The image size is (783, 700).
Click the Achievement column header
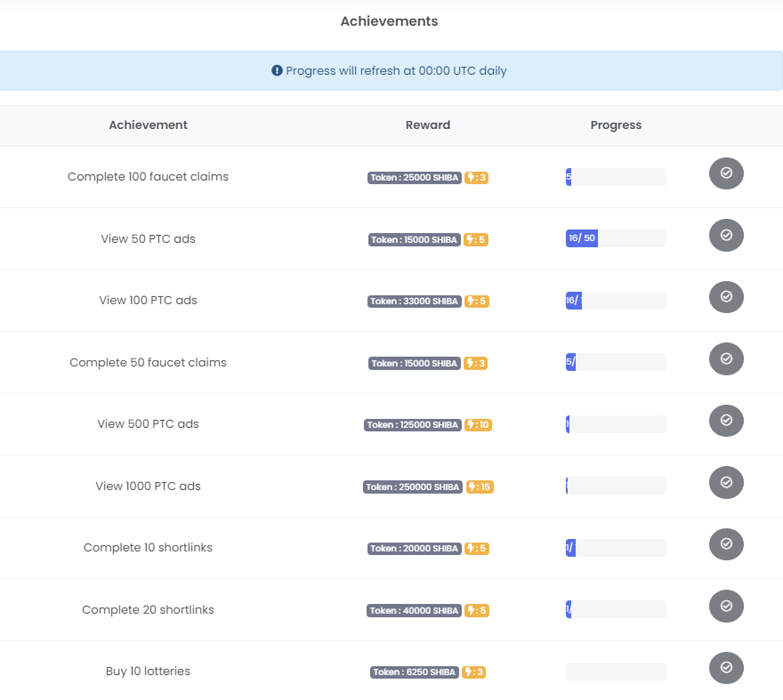[x=148, y=125]
